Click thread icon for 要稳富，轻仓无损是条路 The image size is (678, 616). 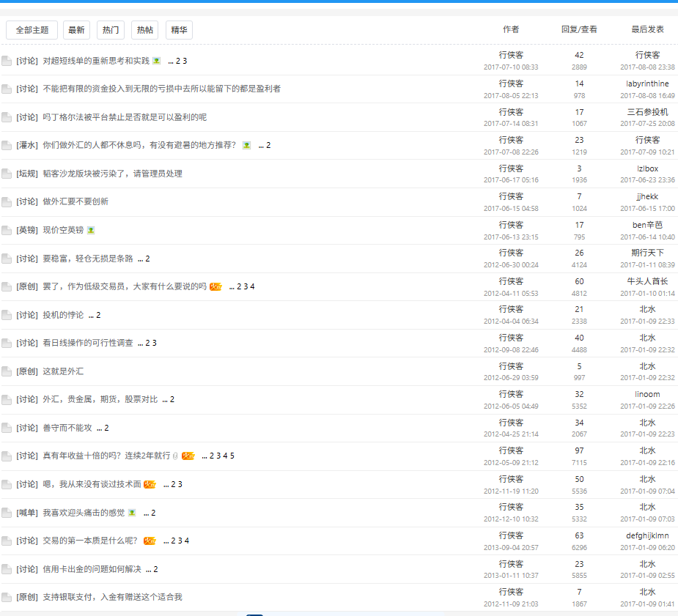pos(7,259)
